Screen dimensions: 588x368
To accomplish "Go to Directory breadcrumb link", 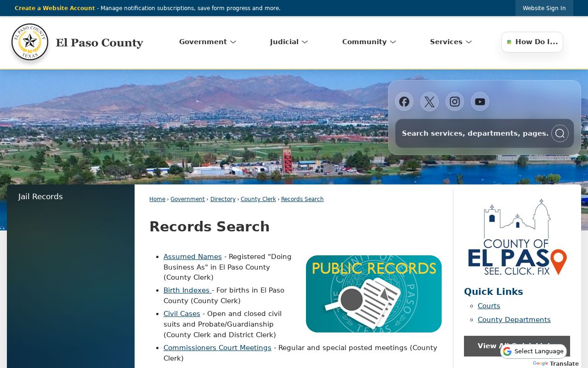I will click(x=223, y=199).
